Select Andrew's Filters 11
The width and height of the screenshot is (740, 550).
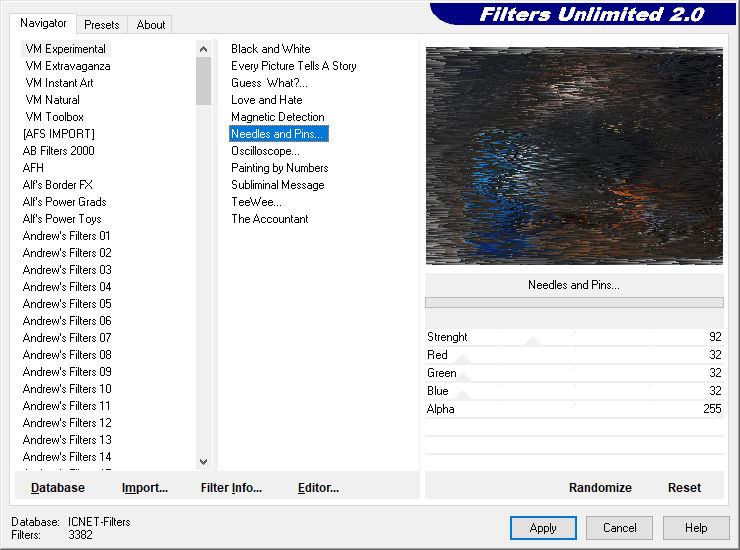tap(67, 406)
